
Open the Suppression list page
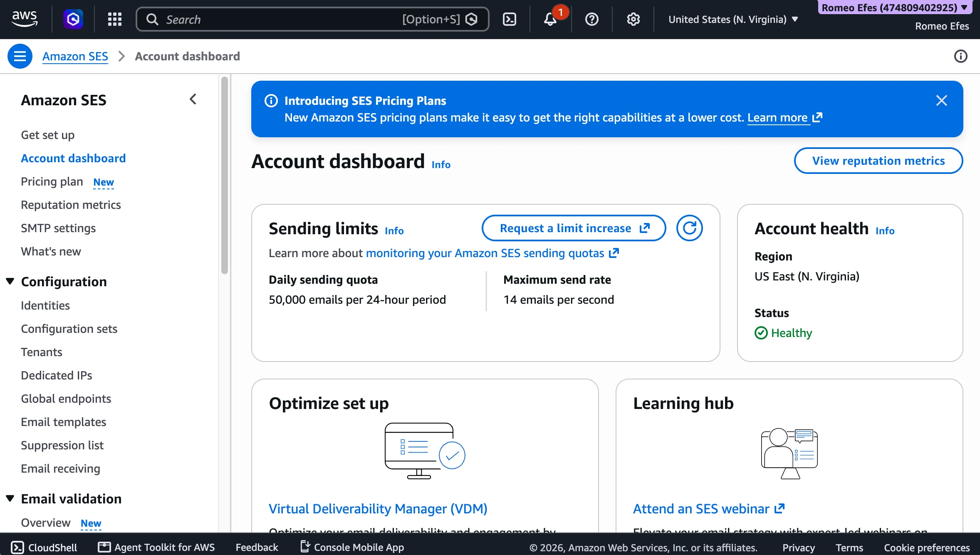coord(62,446)
